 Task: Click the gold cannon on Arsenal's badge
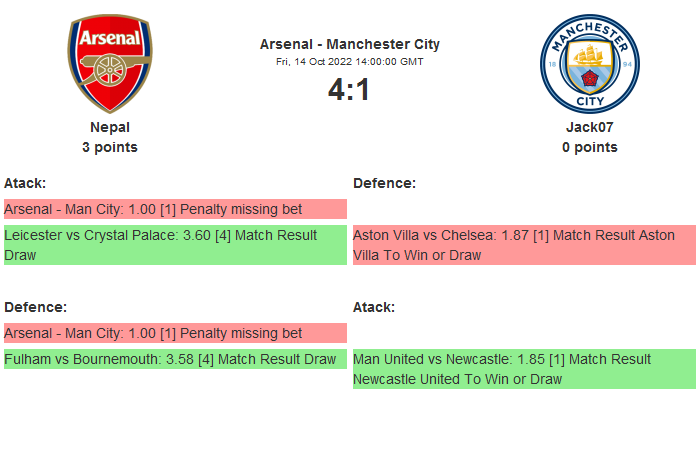110,74
